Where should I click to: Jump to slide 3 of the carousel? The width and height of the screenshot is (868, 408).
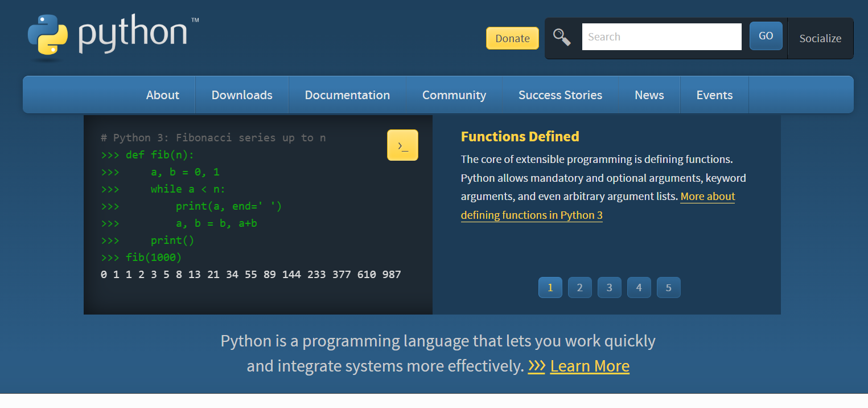(609, 287)
